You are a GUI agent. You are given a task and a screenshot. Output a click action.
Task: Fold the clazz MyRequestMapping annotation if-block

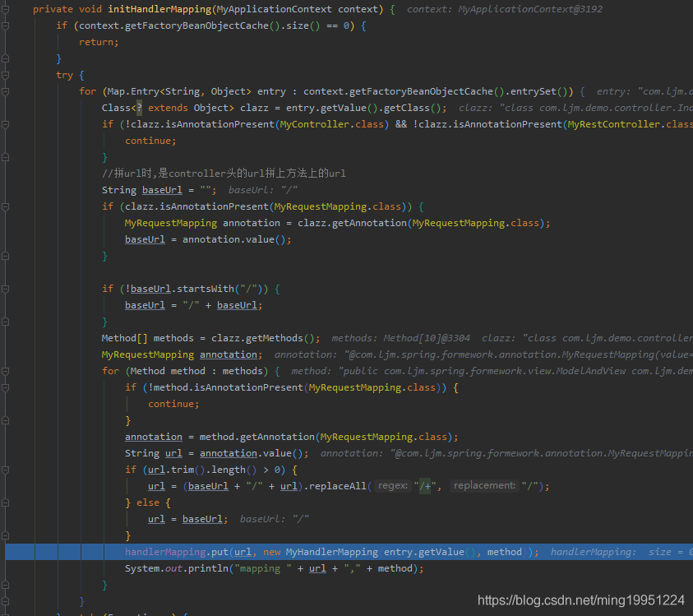coord(6,207)
